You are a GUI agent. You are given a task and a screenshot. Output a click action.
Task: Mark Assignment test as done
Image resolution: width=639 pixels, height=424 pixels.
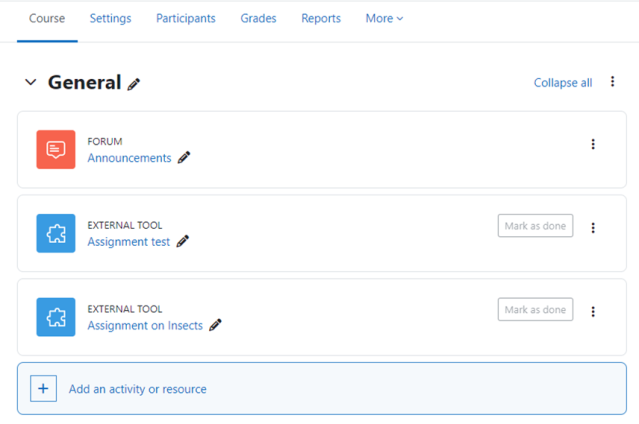coord(535,225)
